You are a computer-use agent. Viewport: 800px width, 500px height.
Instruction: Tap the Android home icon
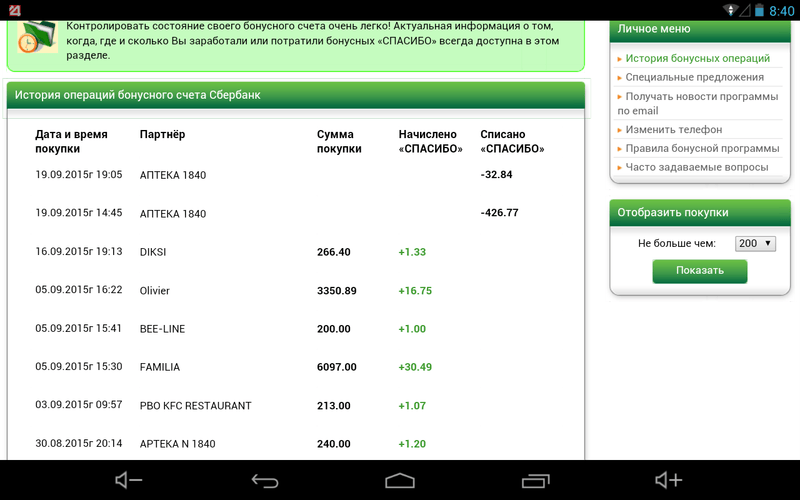pos(400,481)
